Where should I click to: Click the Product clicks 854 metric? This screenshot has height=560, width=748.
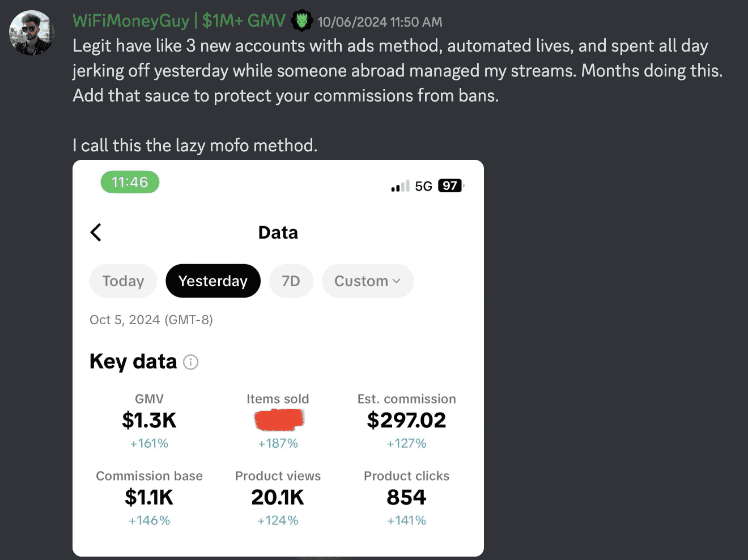406,497
